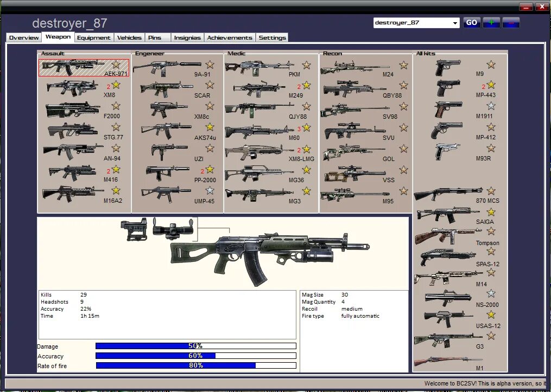Pick the MP-443 pistol icon
The image size is (551, 392).
pyautogui.click(x=448, y=88)
